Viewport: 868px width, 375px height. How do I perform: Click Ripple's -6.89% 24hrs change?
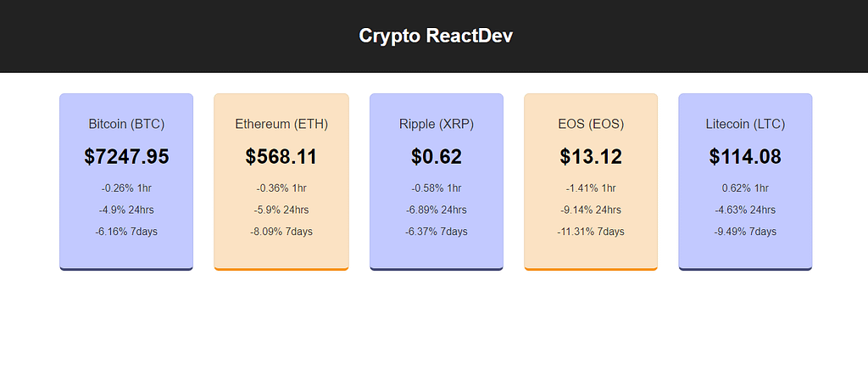(x=437, y=210)
